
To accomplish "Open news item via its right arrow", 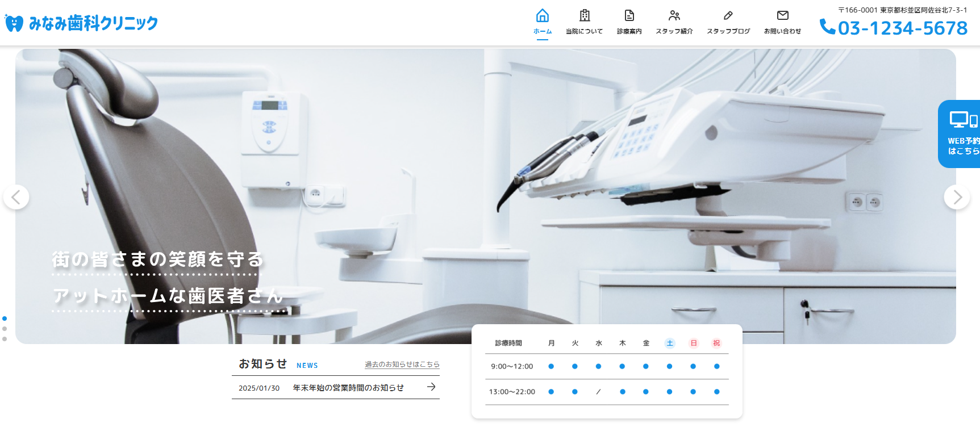I will pyautogui.click(x=431, y=387).
